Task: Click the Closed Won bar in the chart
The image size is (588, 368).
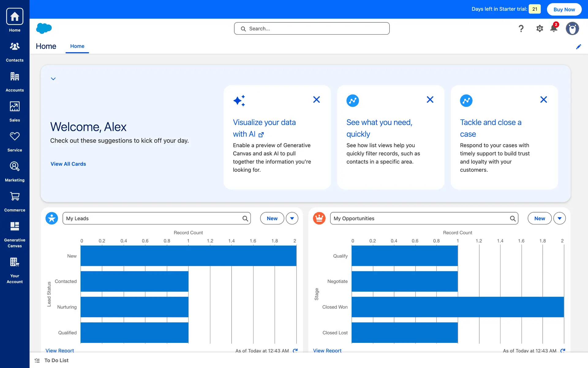Action: 458,307
